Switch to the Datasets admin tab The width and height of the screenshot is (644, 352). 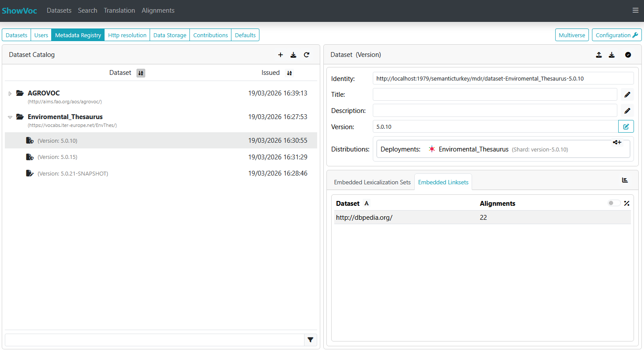pyautogui.click(x=16, y=35)
